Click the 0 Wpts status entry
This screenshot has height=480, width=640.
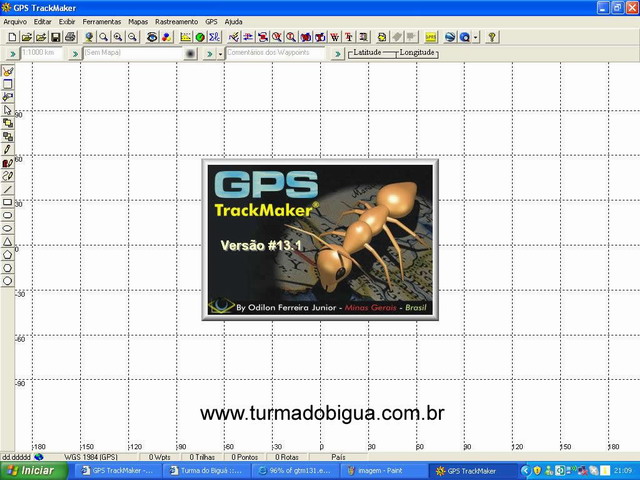(159, 457)
